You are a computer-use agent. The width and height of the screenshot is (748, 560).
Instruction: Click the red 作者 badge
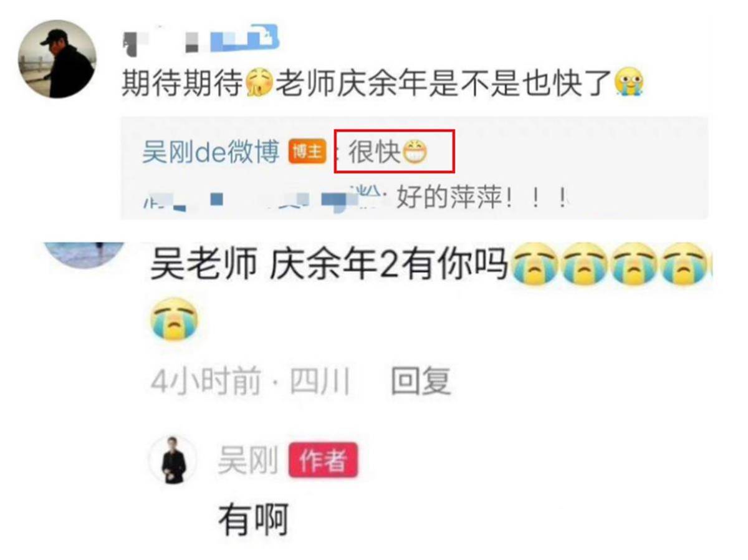coord(323,461)
